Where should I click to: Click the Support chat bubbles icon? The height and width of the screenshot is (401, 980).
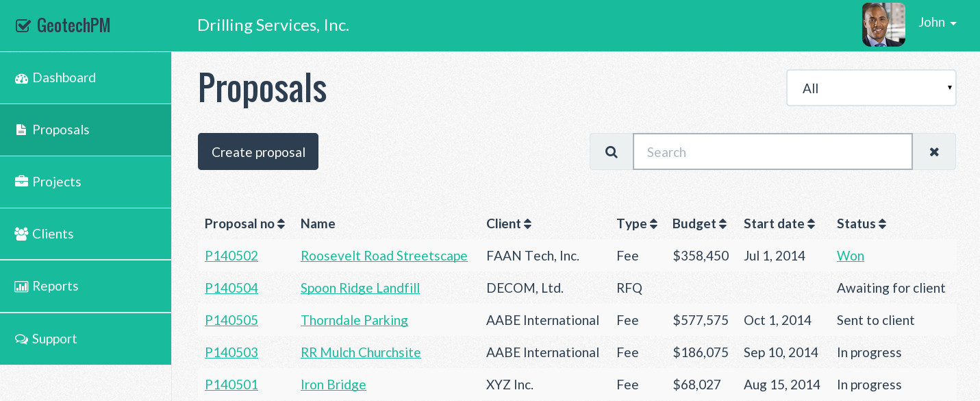point(21,339)
